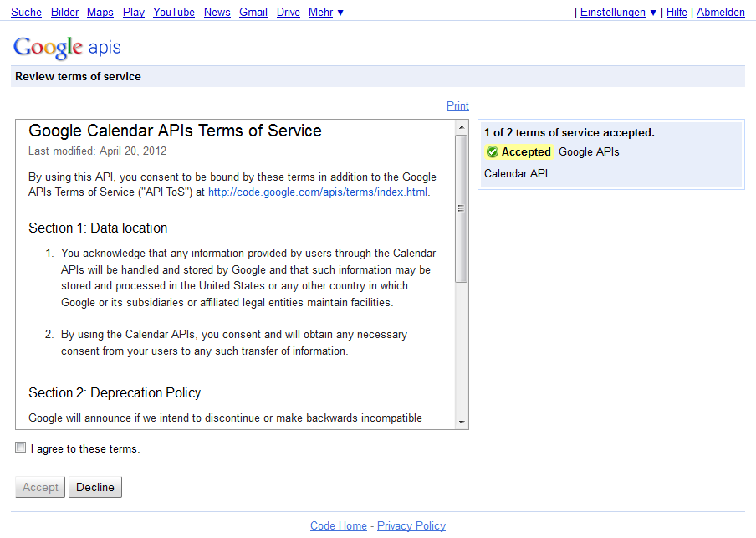The height and width of the screenshot is (538, 756).
Task: Click the green Accepted checkmark badge
Action: [x=518, y=151]
